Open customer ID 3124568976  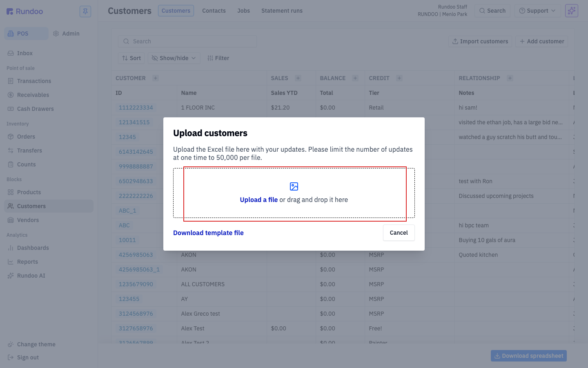click(x=136, y=314)
